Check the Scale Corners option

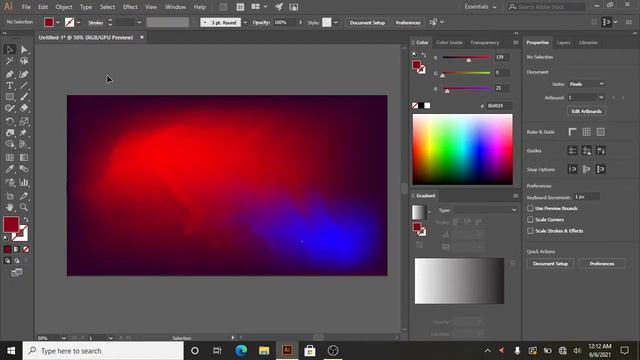click(x=530, y=220)
